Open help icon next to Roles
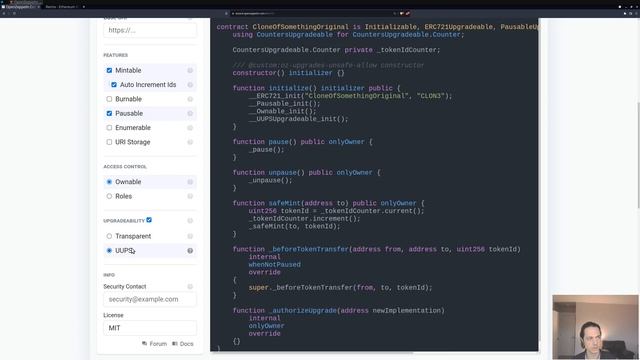 pyautogui.click(x=190, y=196)
